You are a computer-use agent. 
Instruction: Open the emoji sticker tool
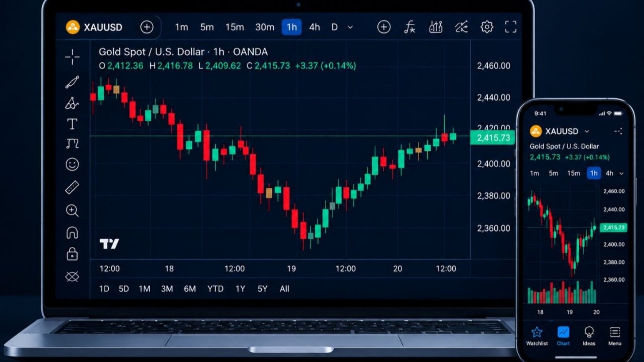tap(72, 164)
